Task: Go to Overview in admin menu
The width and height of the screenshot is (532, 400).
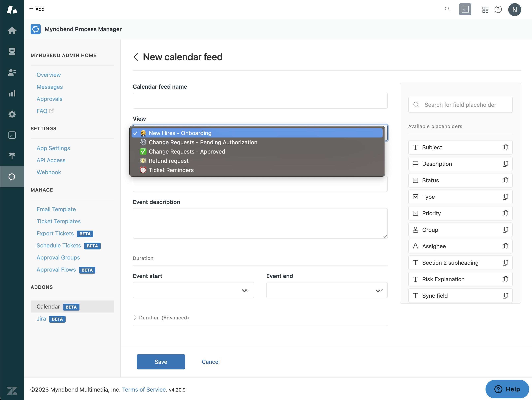Action: (48, 75)
